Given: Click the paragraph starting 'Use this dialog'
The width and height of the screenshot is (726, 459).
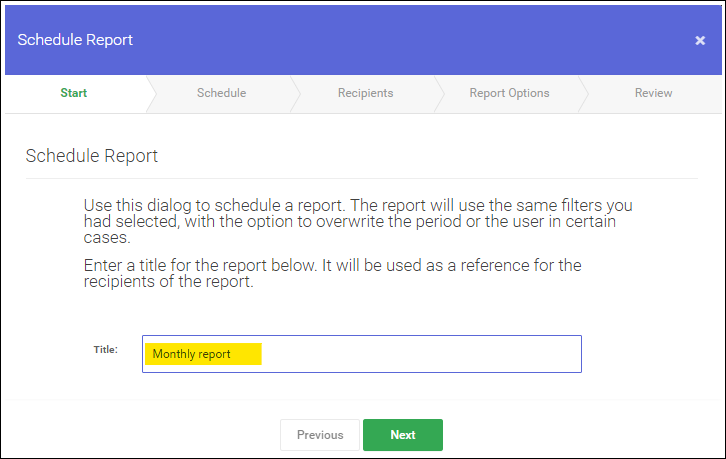Looking at the screenshot, I should 358,221.
